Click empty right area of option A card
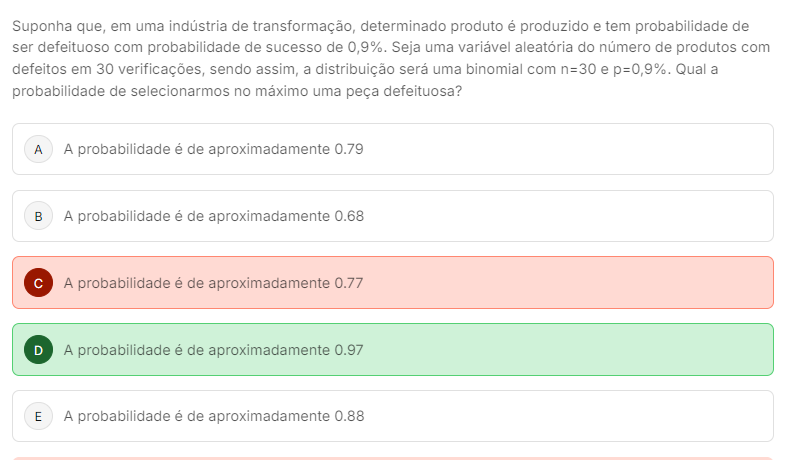 pyautogui.click(x=600, y=149)
